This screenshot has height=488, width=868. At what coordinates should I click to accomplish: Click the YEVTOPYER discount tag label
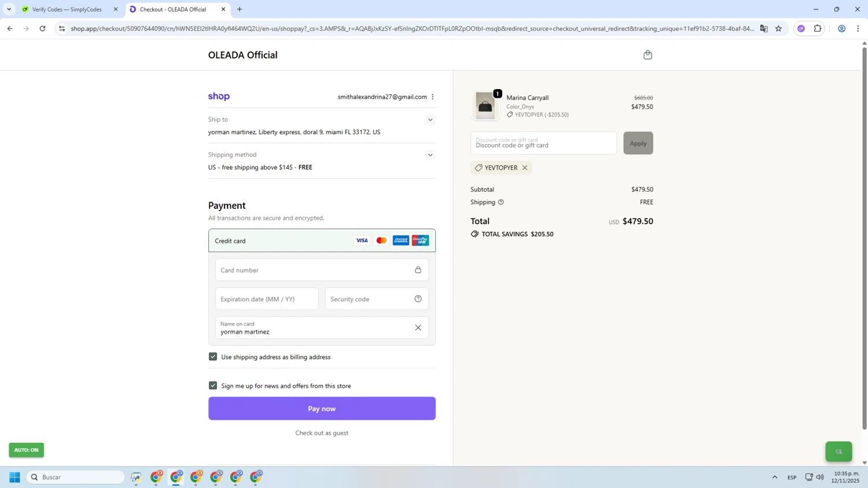501,168
